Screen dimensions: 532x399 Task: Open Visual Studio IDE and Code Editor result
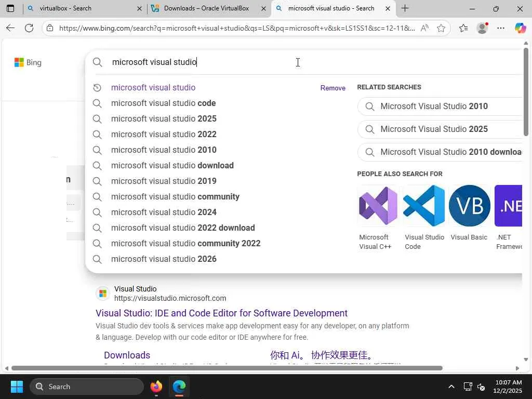pos(221,313)
